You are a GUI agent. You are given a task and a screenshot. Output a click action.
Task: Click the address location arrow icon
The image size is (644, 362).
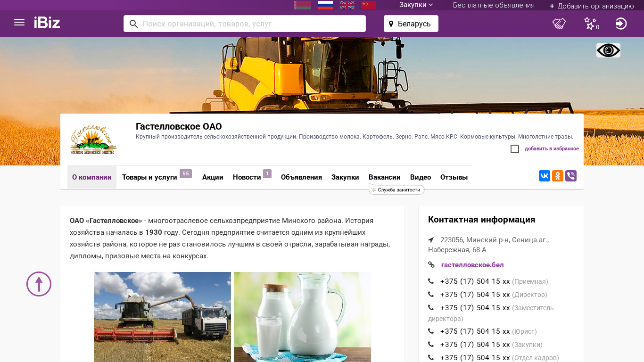click(x=431, y=240)
